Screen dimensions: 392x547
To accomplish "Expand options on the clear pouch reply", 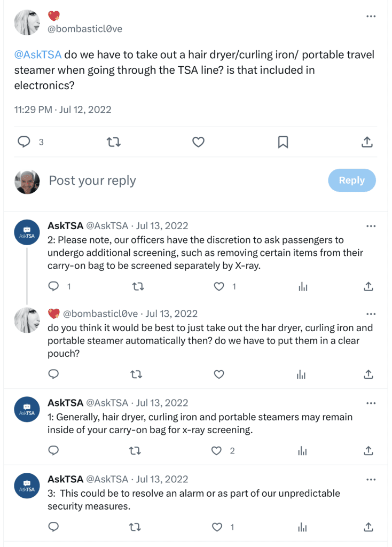I will coord(371,314).
